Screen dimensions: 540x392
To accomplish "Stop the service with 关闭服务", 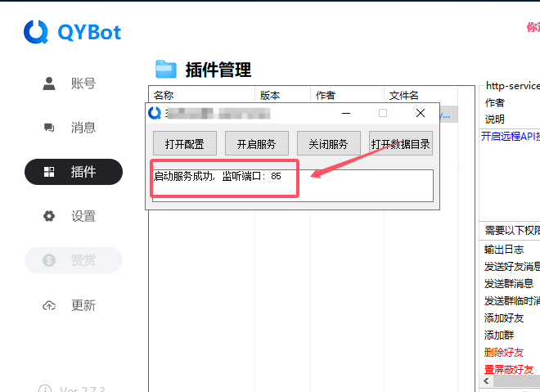I will 329,144.
